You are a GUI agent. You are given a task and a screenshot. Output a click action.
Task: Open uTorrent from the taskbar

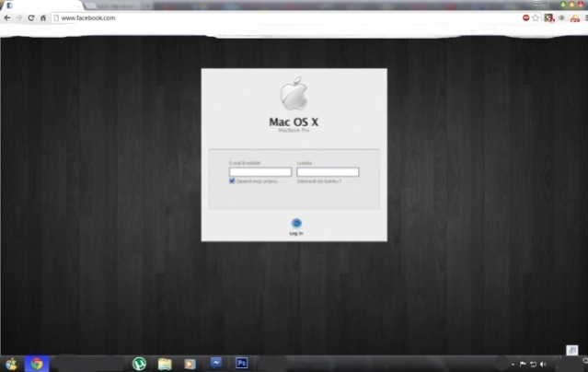139,364
